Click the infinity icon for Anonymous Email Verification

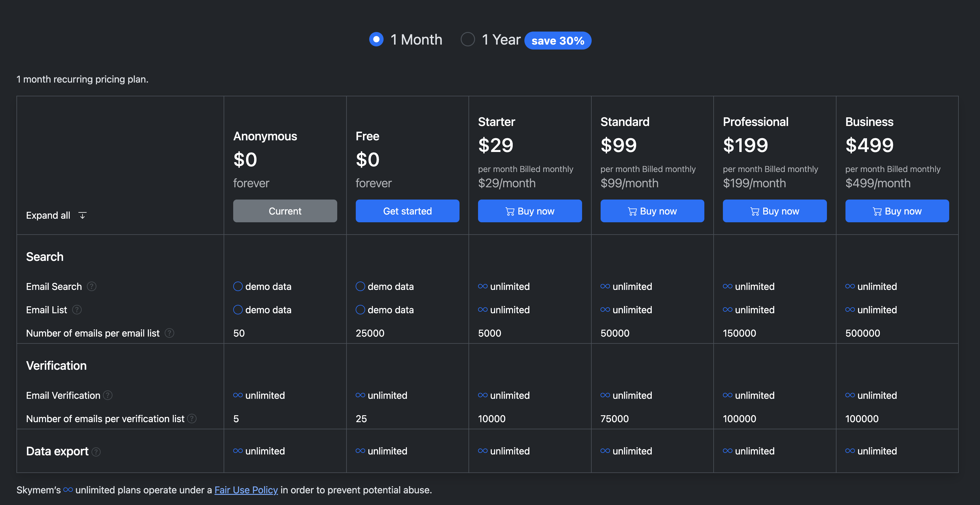[x=238, y=395]
